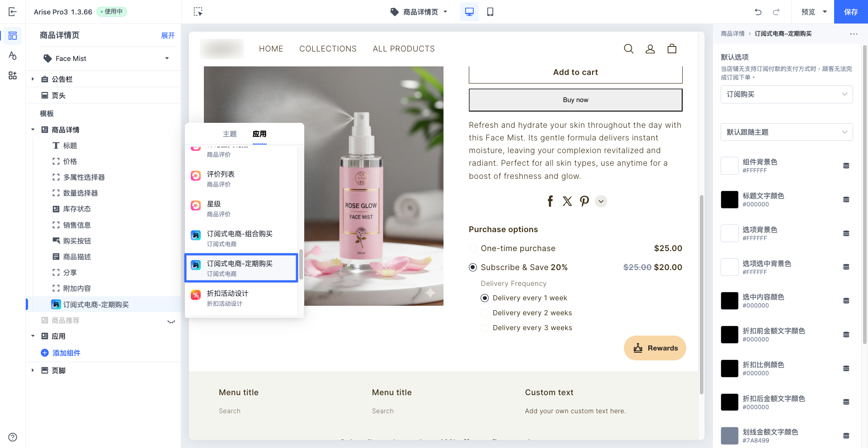Open data source for 选中内容颜色
The height and width of the screenshot is (448, 868).
click(846, 301)
